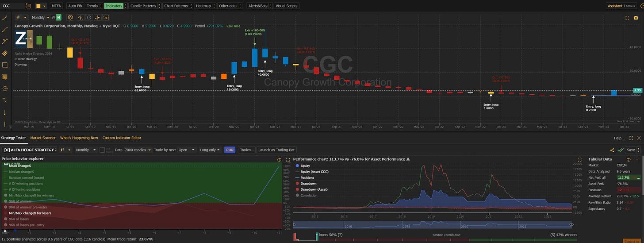Open Price behavior explorer help icon
The height and width of the screenshot is (243, 644).
(x=279, y=159)
